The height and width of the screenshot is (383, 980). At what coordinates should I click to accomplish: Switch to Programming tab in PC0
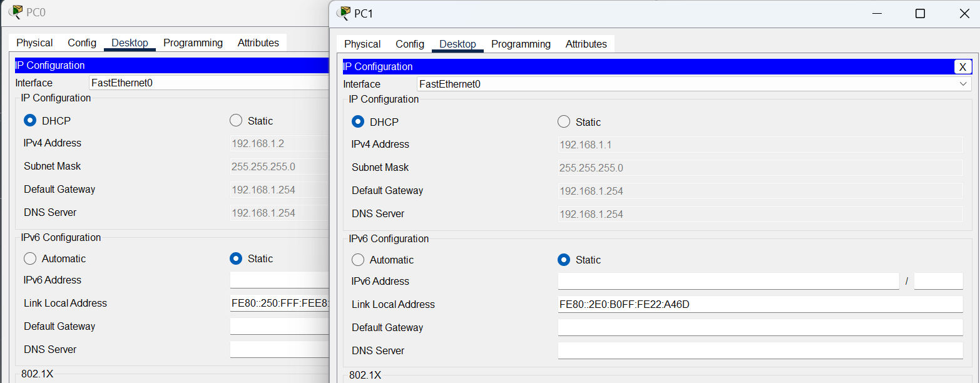coord(193,43)
